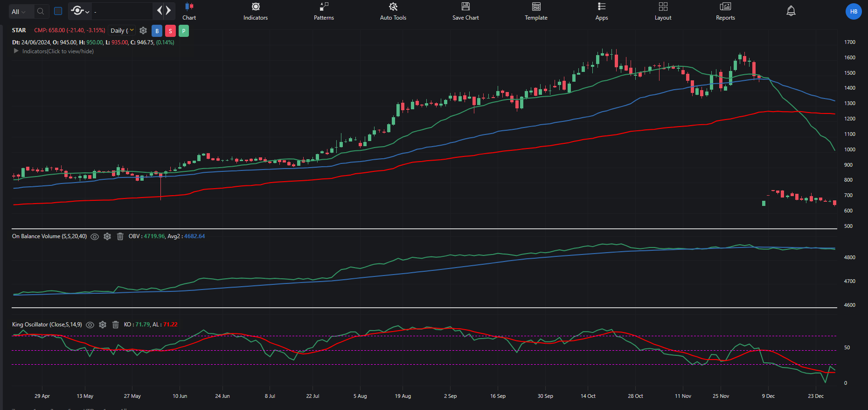Toggle King Oscillator visibility eye
The image size is (868, 410).
(x=90, y=325)
